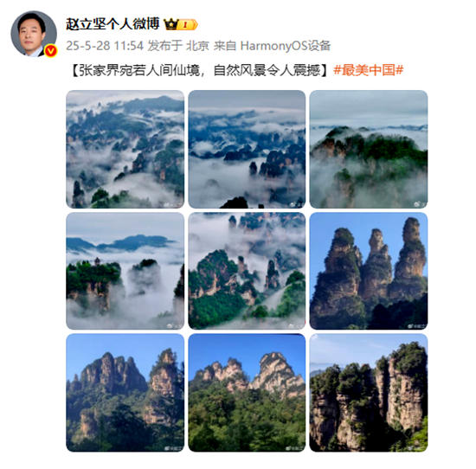The image size is (476, 469).
Task: Open the profile avatar photo
Action: pos(34,34)
